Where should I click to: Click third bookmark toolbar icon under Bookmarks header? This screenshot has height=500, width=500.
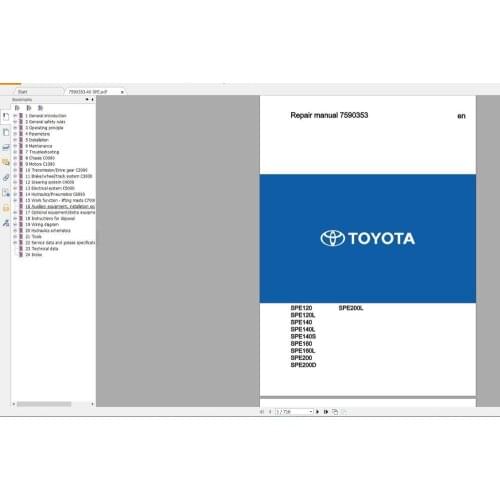40,108
